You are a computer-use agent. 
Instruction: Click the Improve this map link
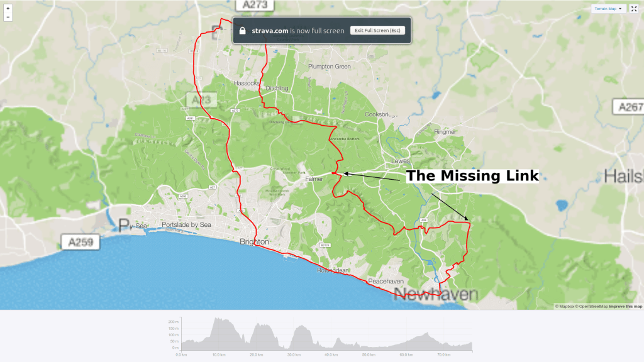(625, 307)
